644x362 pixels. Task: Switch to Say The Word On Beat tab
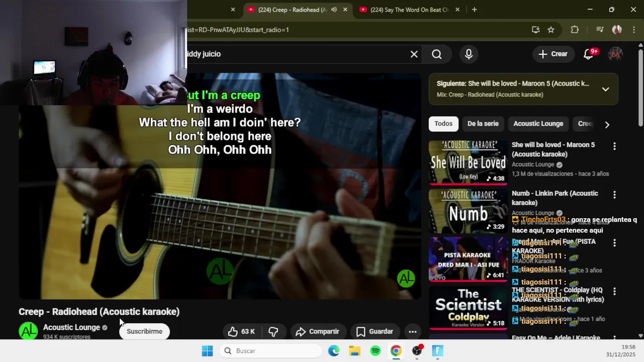409,10
